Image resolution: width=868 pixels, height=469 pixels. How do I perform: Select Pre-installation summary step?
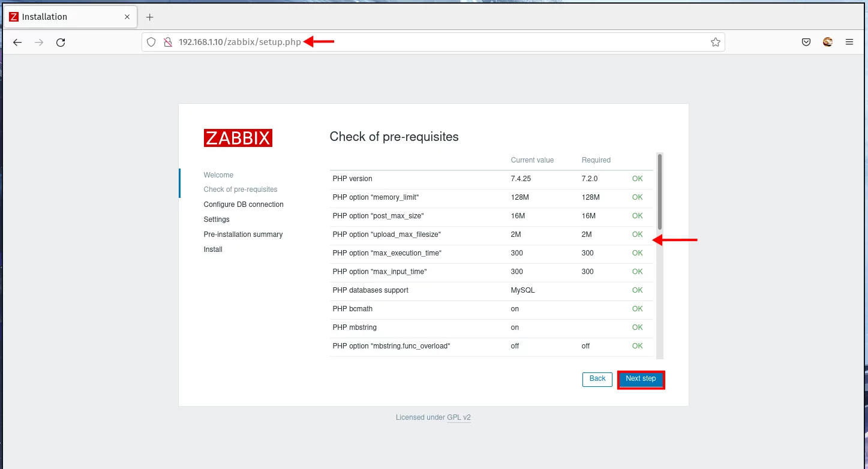(x=243, y=235)
